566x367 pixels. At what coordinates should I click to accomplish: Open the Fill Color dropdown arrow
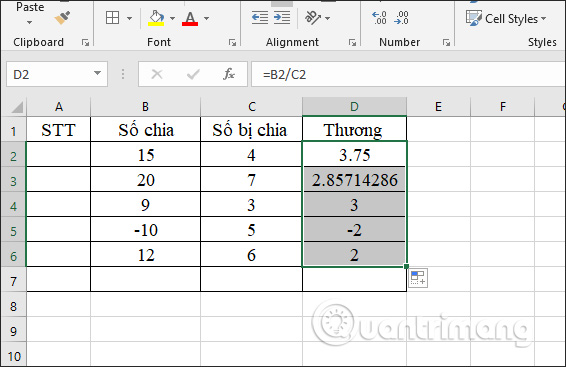point(172,18)
